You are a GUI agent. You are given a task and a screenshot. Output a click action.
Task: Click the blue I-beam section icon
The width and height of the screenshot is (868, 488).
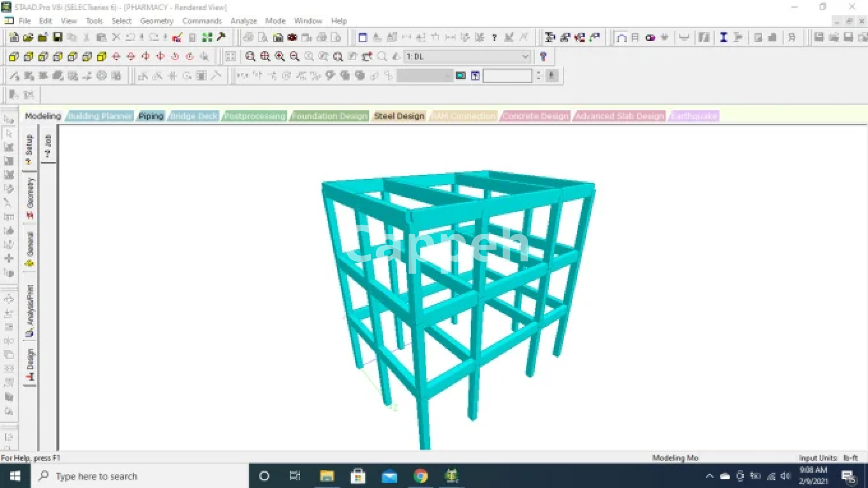click(723, 38)
